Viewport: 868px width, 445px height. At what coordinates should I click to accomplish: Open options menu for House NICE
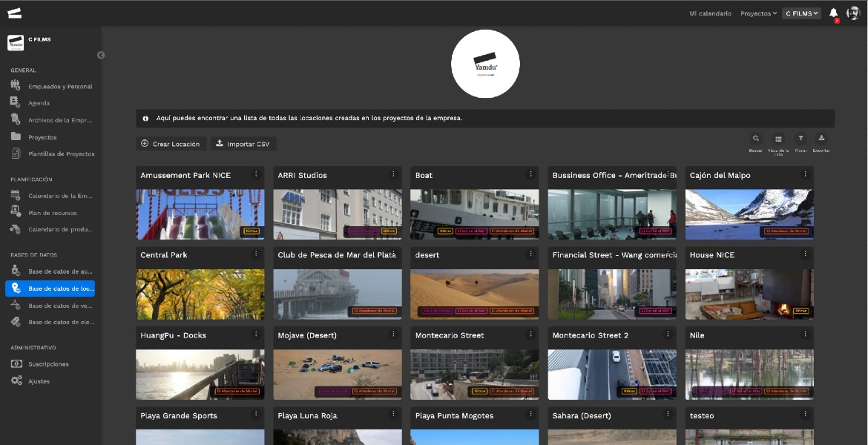tap(805, 254)
